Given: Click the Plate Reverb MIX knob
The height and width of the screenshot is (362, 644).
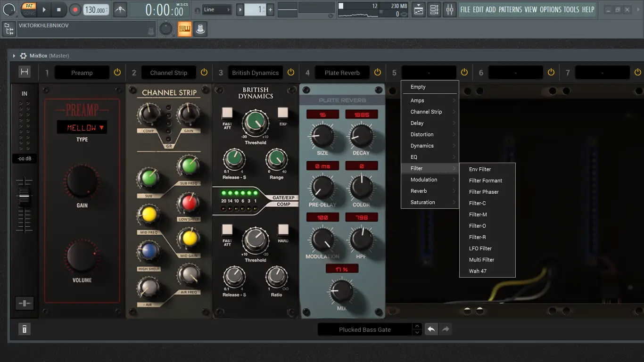Looking at the screenshot, I should 342,291.
